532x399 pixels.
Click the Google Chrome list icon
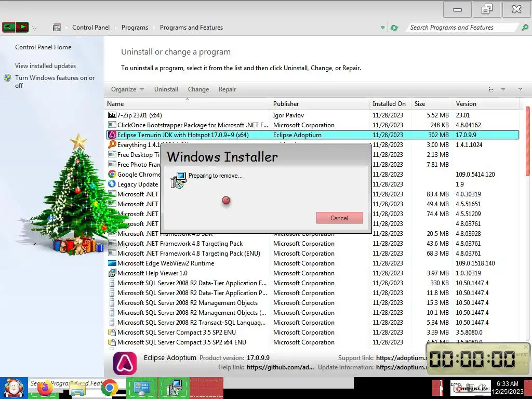tap(112, 174)
